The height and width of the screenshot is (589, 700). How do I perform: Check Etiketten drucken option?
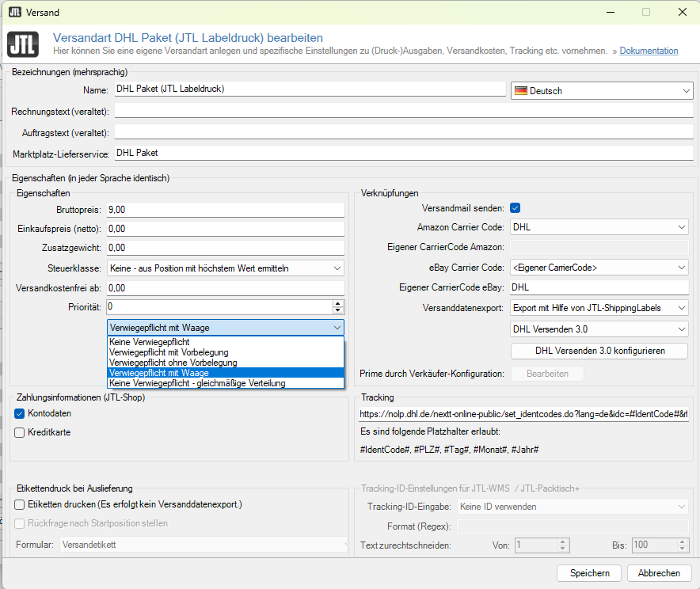[x=19, y=504]
